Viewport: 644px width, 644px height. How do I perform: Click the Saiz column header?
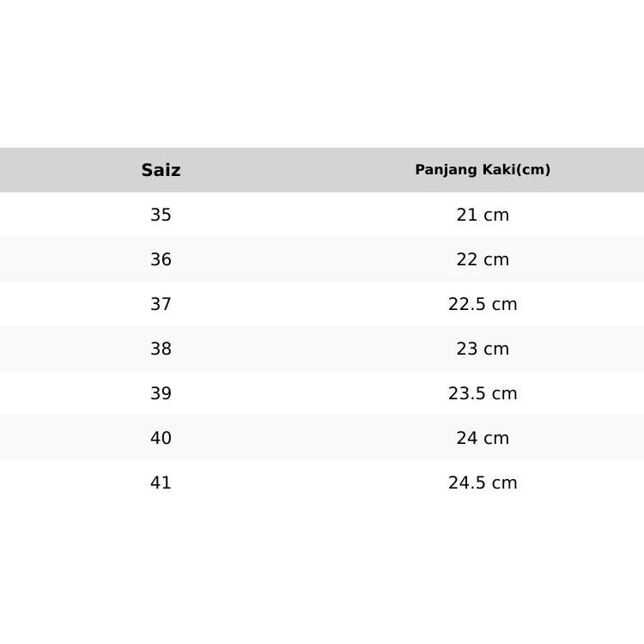pos(161,170)
